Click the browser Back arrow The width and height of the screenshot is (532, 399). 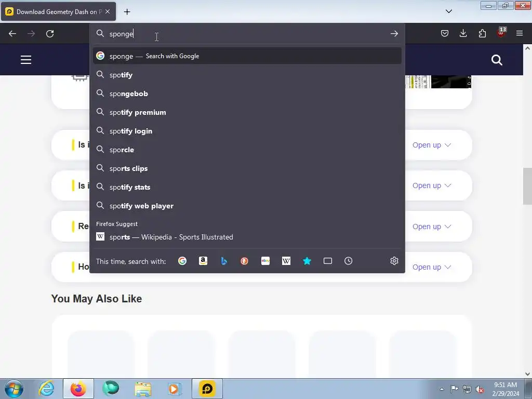12,34
